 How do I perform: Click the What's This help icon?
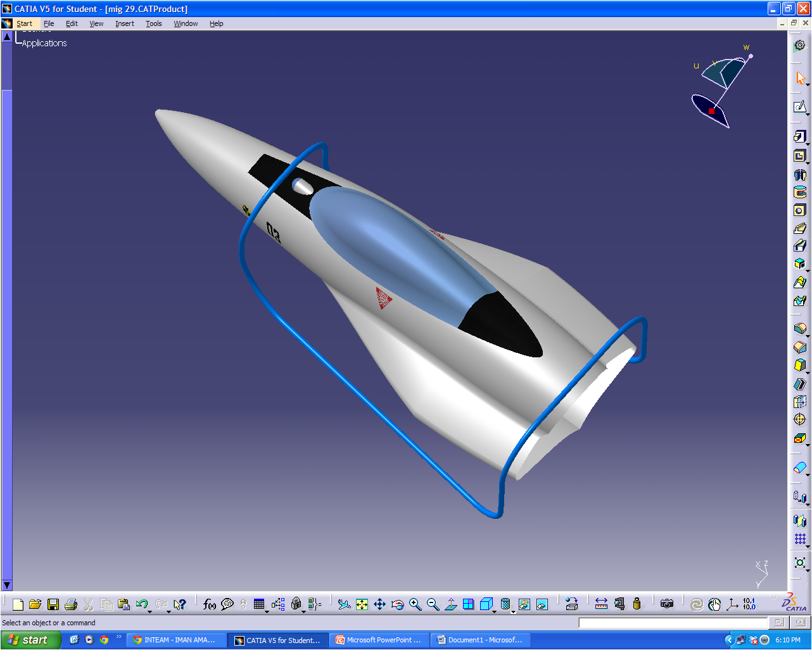(x=180, y=604)
